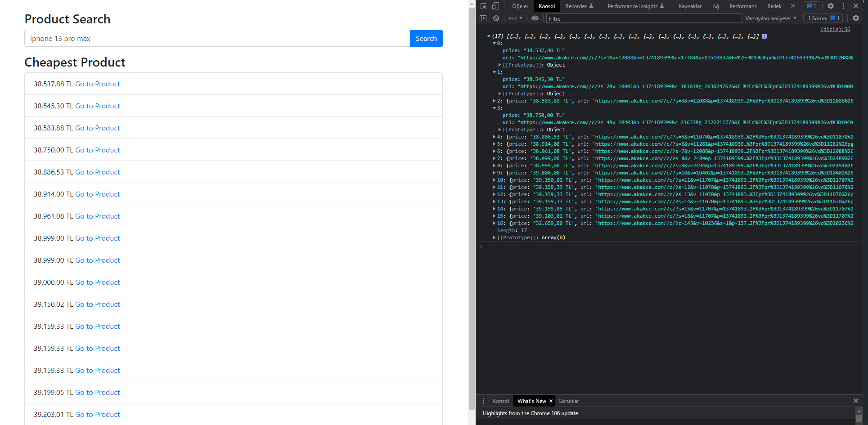The image size is (868, 425).
Task: Open the Kaynaklar panel
Action: 690,6
